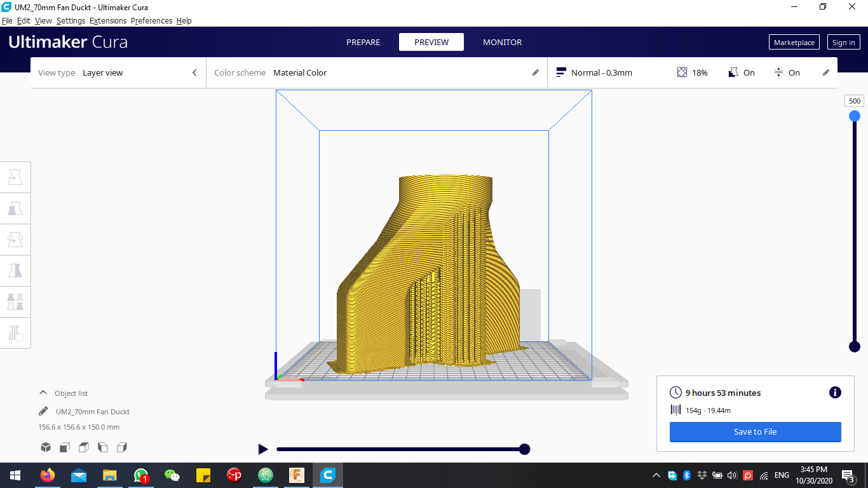Switch to the MONITOR stage
The image size is (868, 488).
(502, 42)
